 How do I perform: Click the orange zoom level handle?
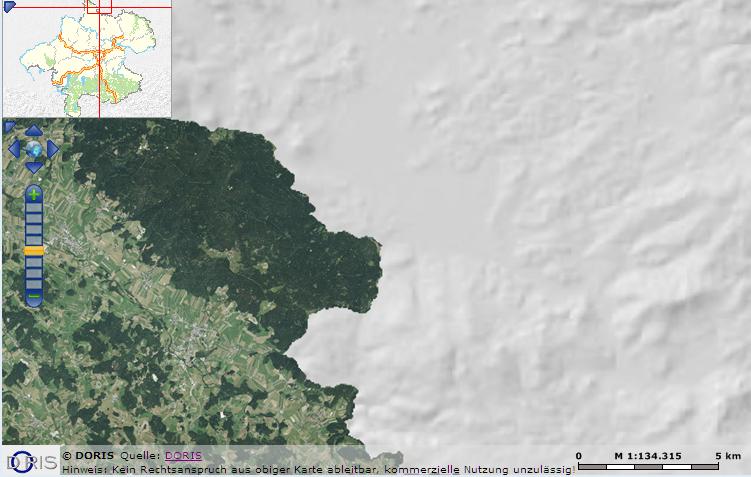click(34, 250)
